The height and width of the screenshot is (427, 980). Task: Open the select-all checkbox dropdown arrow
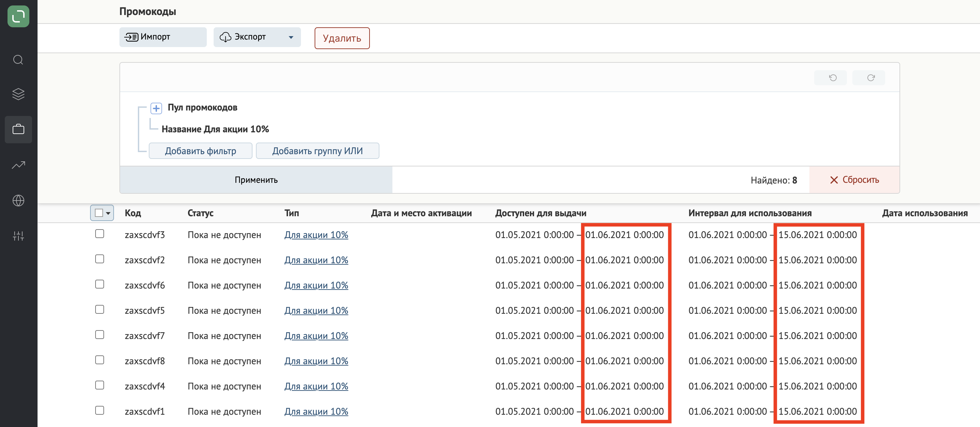click(109, 213)
